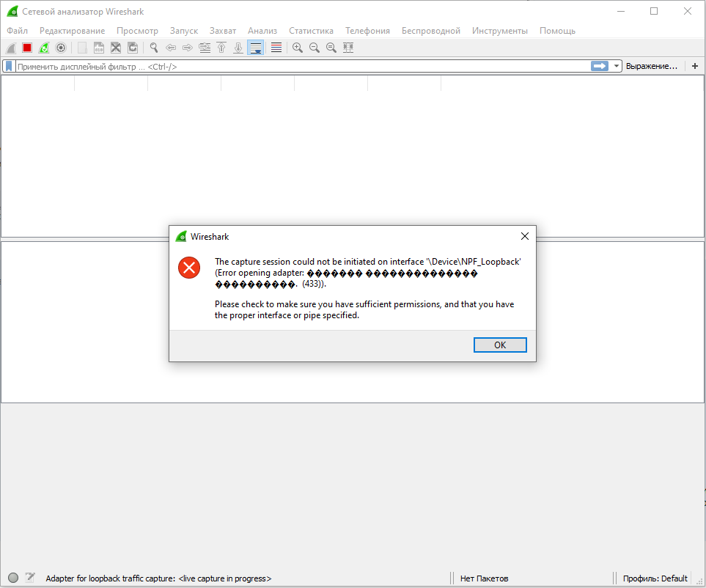The height and width of the screenshot is (588, 706).
Task: Confirm the error dialog with OK
Action: click(x=500, y=345)
